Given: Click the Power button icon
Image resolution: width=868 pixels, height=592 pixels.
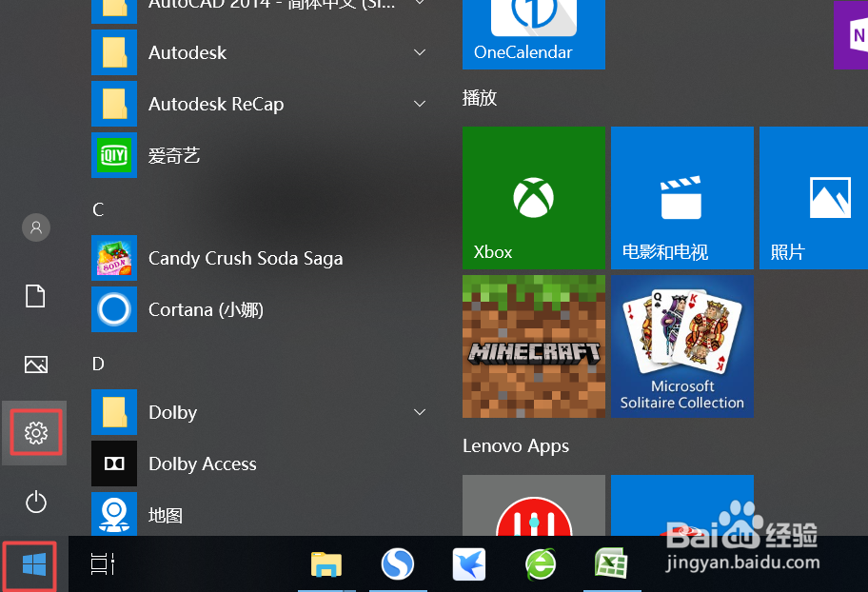Looking at the screenshot, I should coord(36,502).
